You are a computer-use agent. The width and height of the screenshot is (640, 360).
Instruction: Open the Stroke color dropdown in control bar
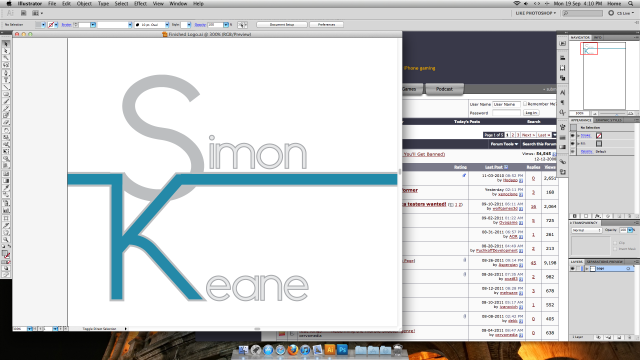(x=56, y=25)
